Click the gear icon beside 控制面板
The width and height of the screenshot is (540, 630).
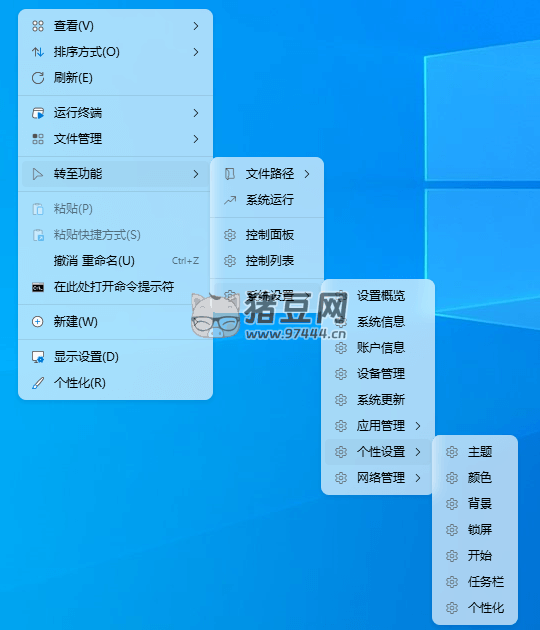230,235
